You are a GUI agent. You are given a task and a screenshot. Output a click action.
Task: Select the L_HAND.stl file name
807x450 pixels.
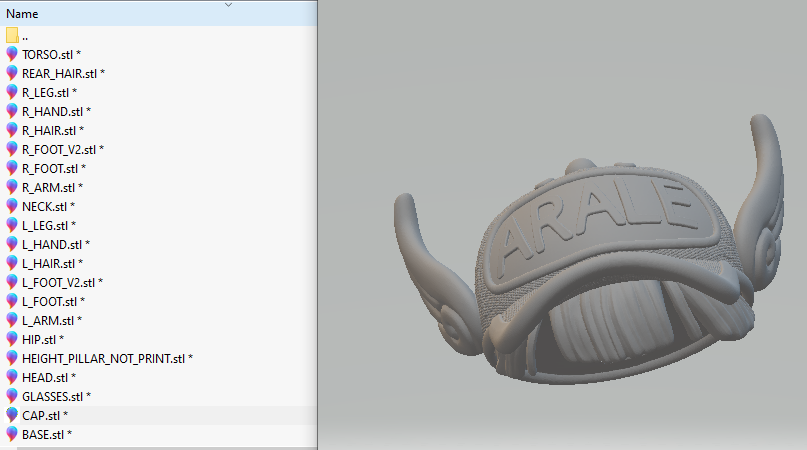coord(56,245)
